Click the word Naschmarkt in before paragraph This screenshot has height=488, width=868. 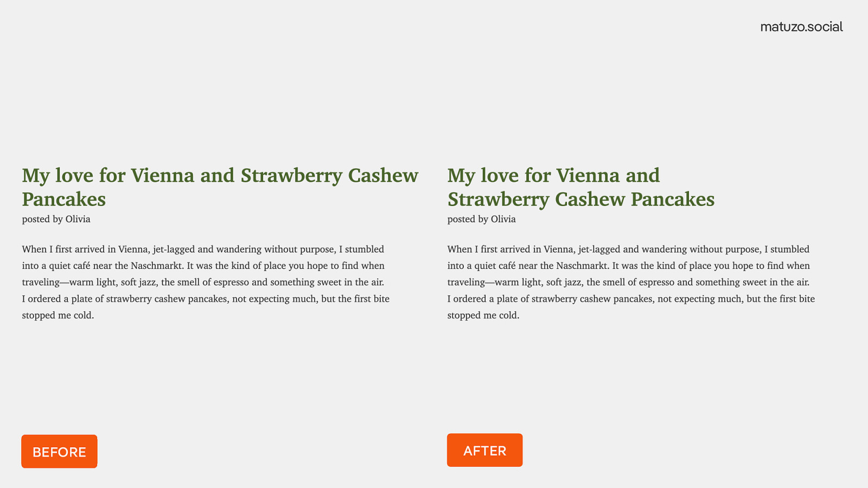157,266
